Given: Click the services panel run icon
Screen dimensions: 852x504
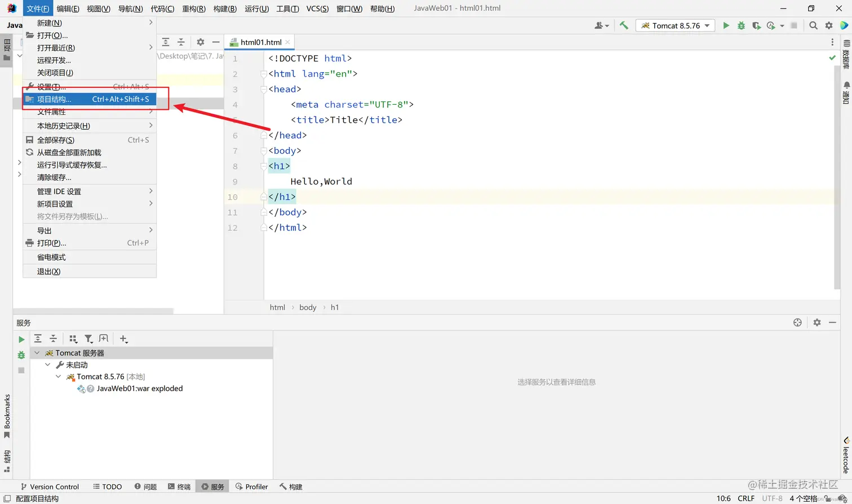Looking at the screenshot, I should coord(21,340).
